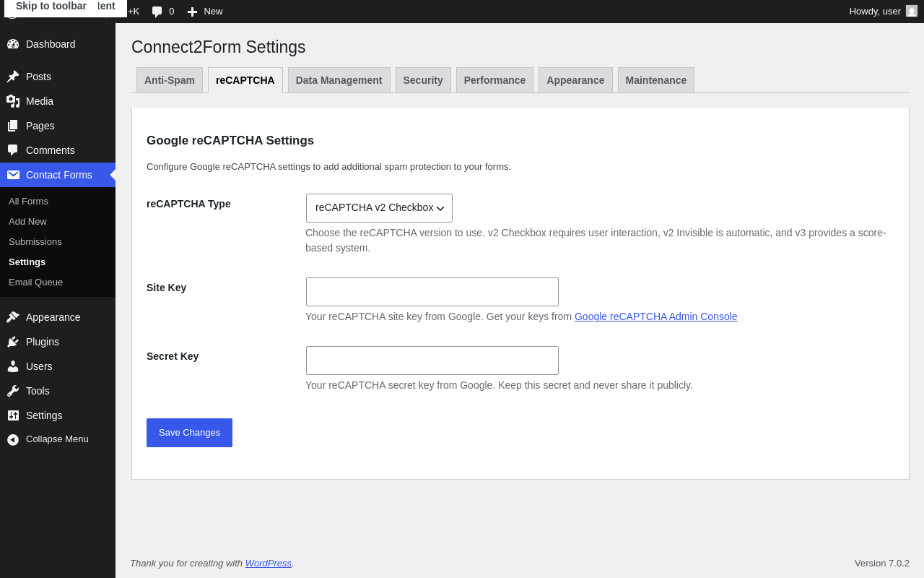Click the Settings sliders icon in sidebar
Viewport: 924px width, 578px height.
click(x=13, y=415)
